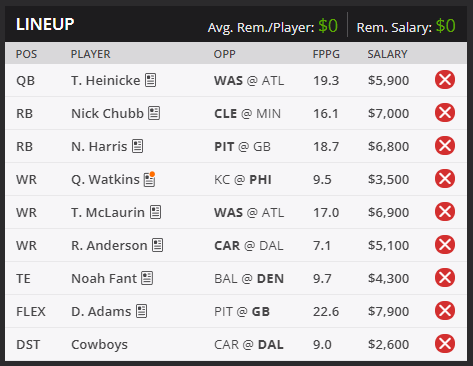The height and width of the screenshot is (366, 473).
Task: Open T. McLaurin player news card icon
Action: 155,212
